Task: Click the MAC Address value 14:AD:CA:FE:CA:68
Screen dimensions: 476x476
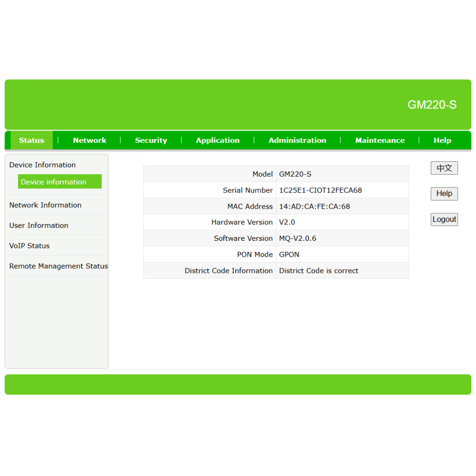Action: 314,206
